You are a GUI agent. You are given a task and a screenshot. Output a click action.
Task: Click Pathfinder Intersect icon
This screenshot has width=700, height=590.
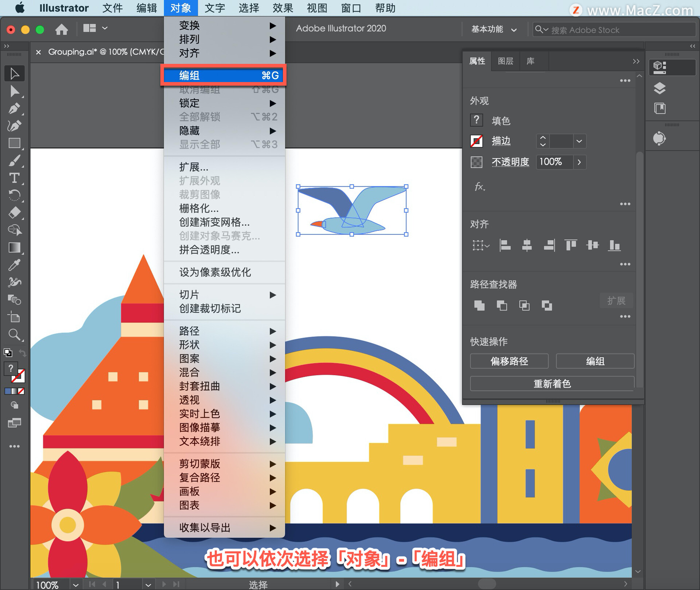[x=524, y=305]
